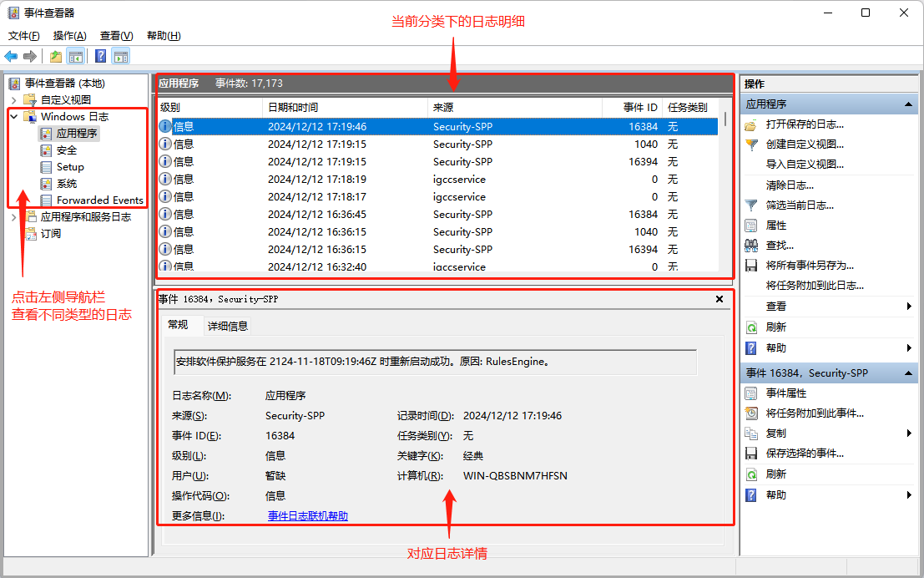The image size is (924, 578).
Task: Click the blue Help toolbar icon
Action: (101, 56)
